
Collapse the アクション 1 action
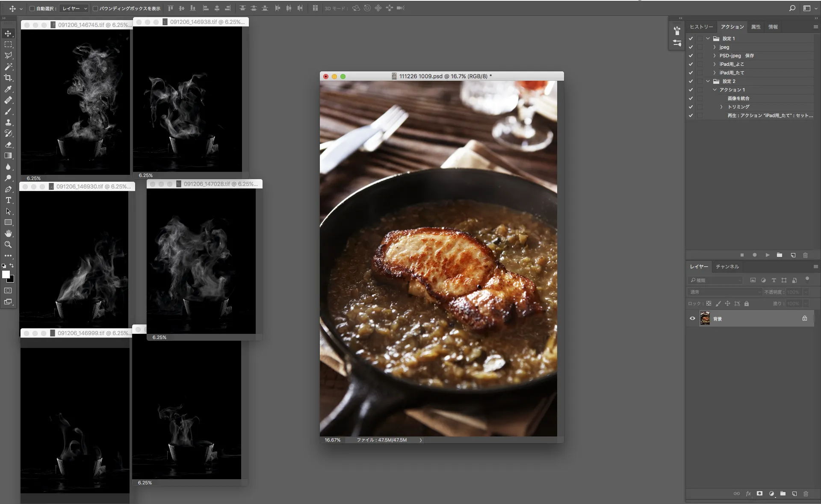tap(715, 90)
